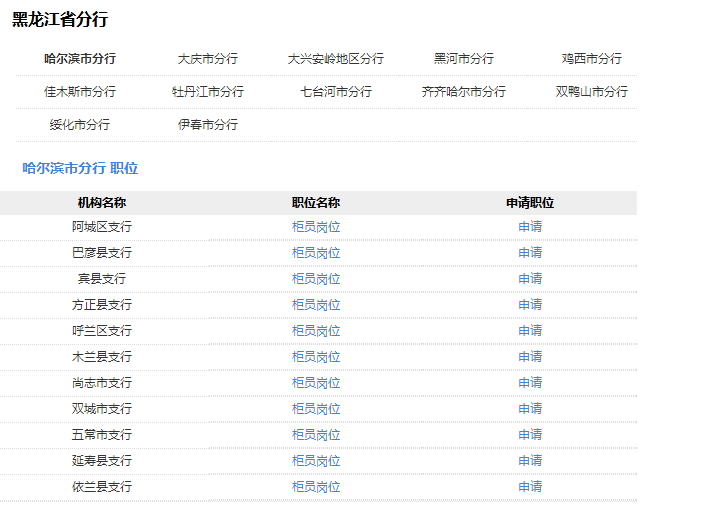This screenshot has width=718, height=518.
Task: Open 柜员岗位 link for 宾县支行
Action: [x=316, y=279]
